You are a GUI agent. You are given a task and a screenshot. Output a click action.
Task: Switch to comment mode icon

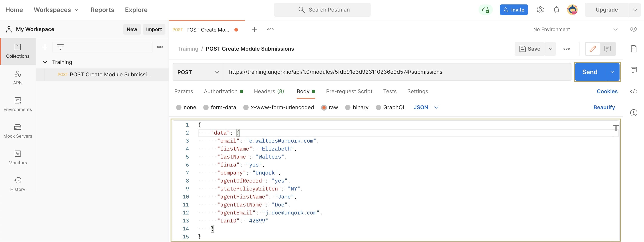point(608,49)
